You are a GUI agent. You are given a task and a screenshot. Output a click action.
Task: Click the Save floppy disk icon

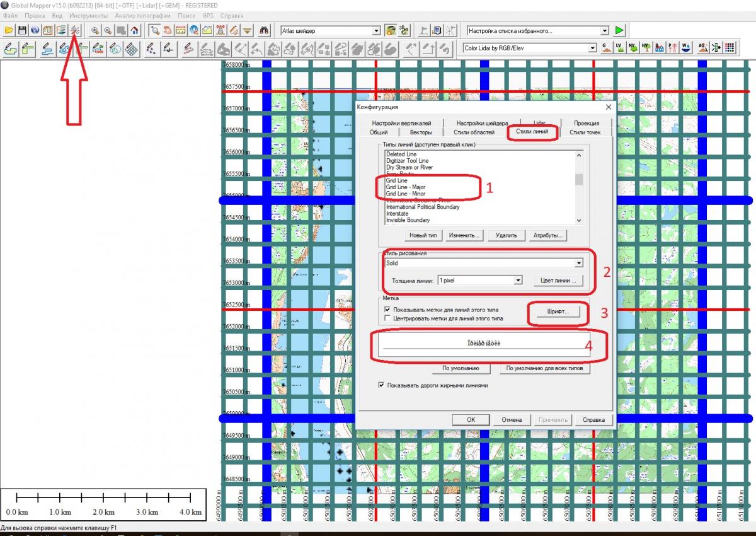coord(22,30)
